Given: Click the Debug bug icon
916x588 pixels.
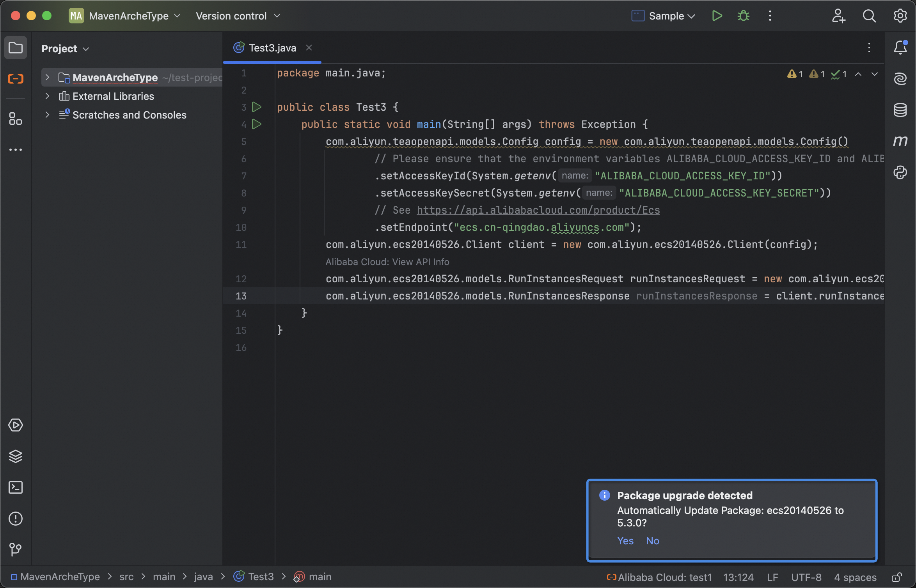Looking at the screenshot, I should tap(743, 16).
